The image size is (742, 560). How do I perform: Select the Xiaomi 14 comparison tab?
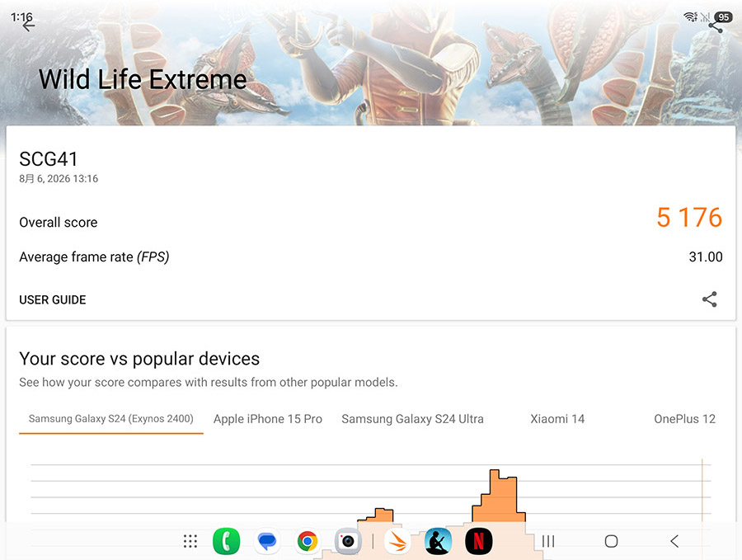click(x=557, y=419)
